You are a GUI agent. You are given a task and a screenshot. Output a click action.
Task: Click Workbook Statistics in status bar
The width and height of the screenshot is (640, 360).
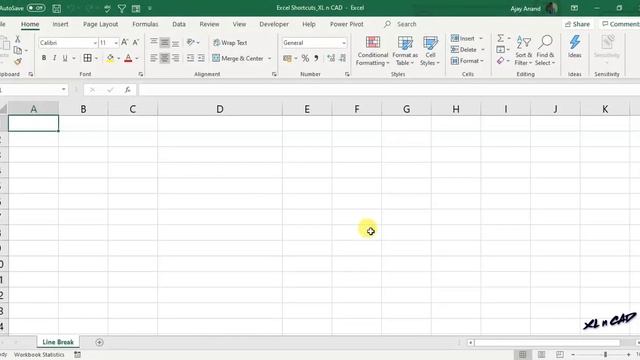(39, 355)
